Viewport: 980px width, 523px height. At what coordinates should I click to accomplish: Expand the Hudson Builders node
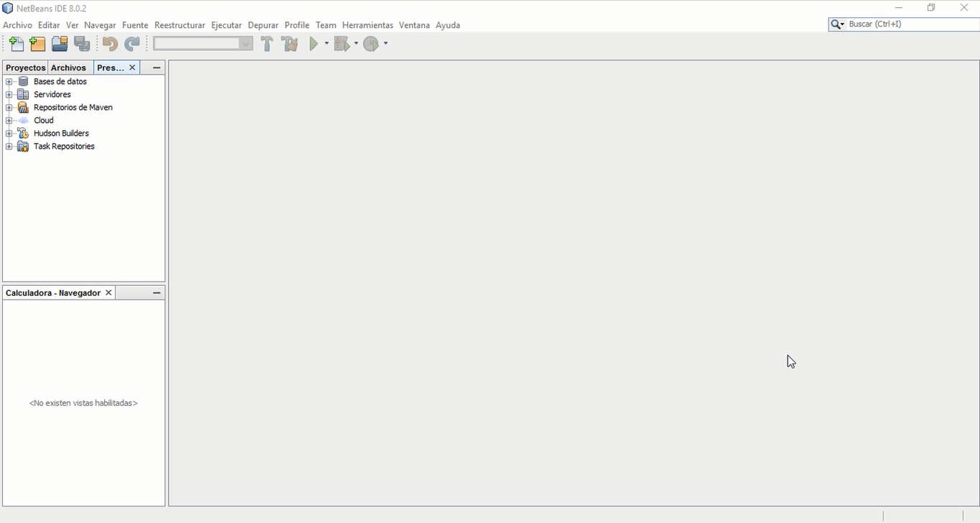(x=9, y=134)
